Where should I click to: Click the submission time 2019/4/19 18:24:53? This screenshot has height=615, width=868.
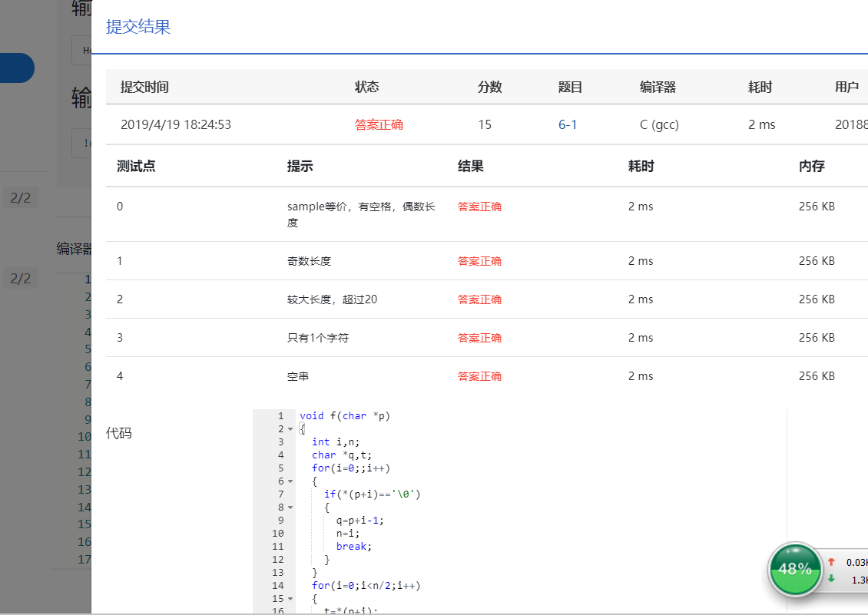click(x=175, y=124)
